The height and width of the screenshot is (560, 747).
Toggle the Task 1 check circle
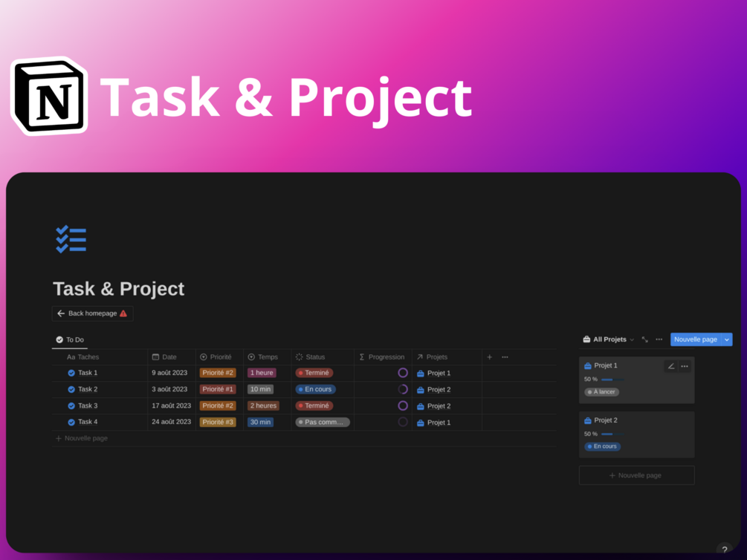[x=71, y=373]
